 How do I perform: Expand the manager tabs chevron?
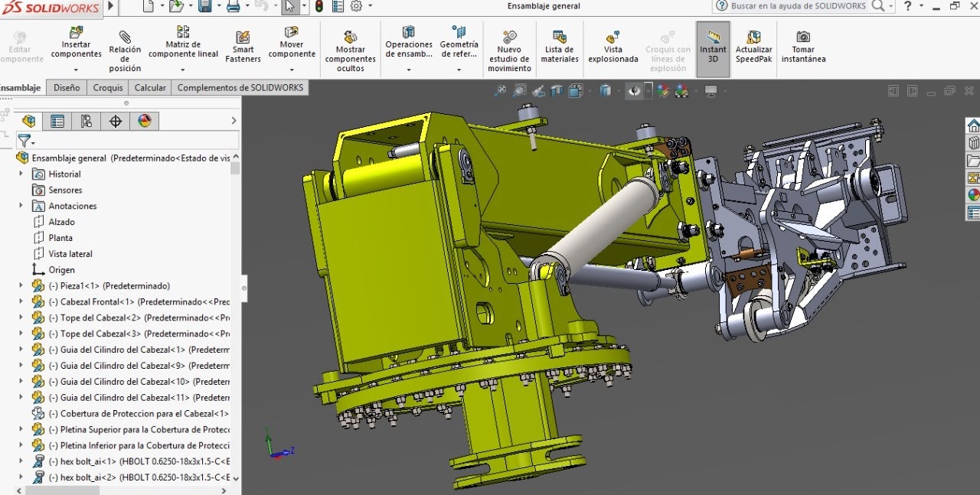(234, 121)
